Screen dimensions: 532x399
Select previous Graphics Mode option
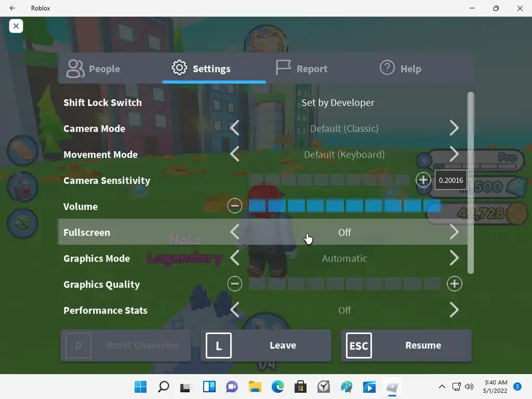coord(235,258)
